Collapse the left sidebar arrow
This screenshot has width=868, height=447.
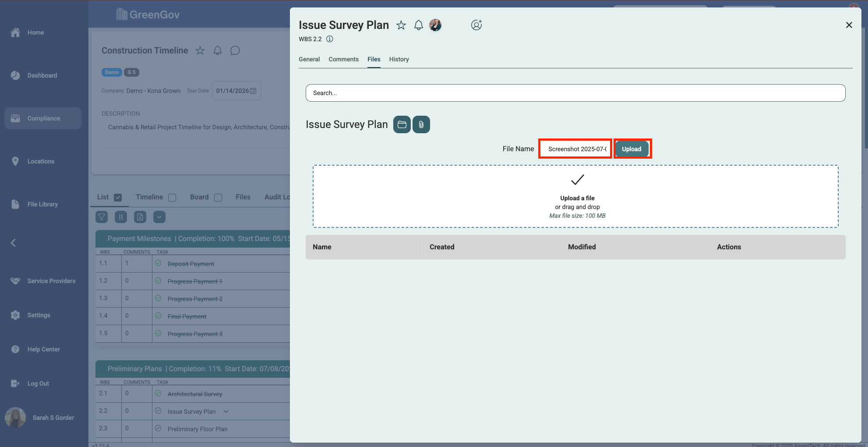click(x=14, y=243)
